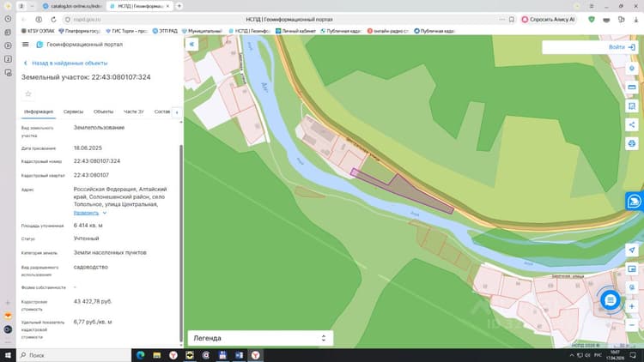Open the Части ЗУ tab
The image size is (644, 362).
coord(133,112)
